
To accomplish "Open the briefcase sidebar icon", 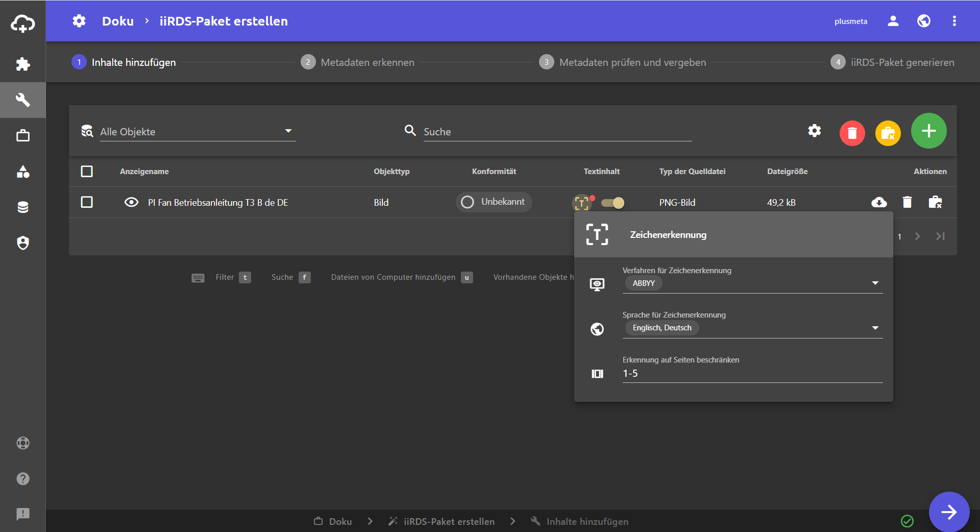I will (23, 136).
